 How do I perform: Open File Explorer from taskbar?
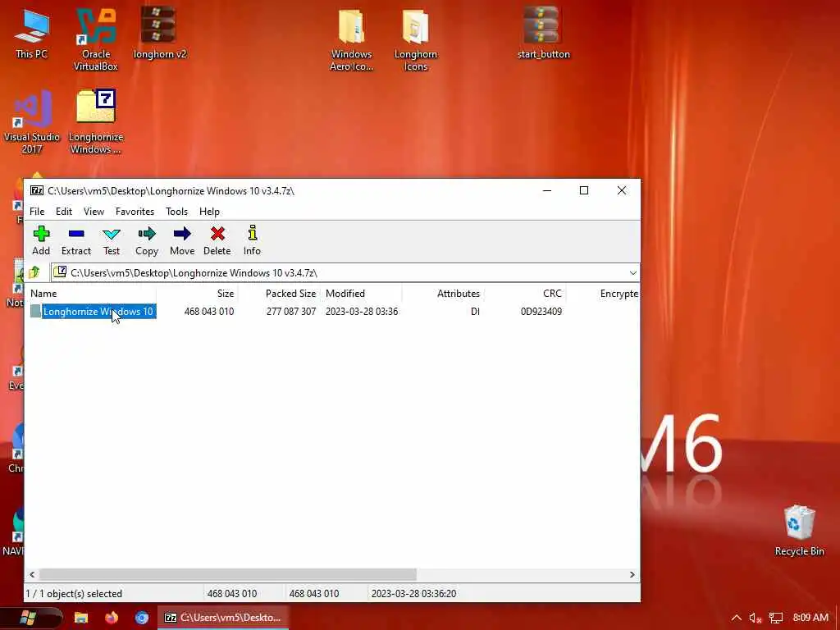pyautogui.click(x=81, y=618)
